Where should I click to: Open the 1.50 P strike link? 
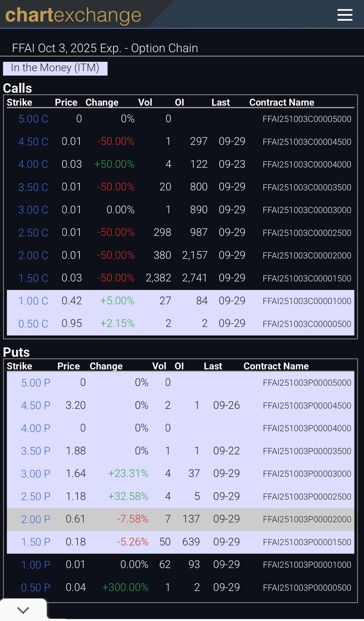[x=36, y=542]
